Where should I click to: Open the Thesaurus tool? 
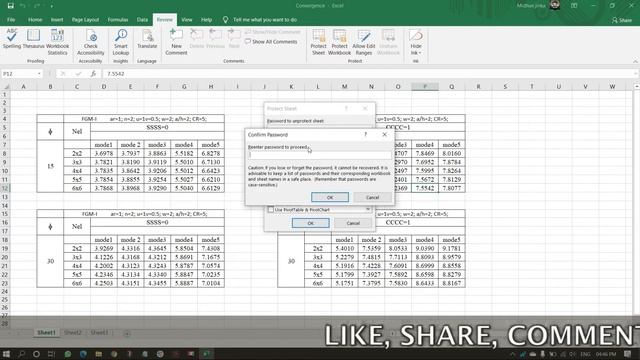(x=33, y=39)
